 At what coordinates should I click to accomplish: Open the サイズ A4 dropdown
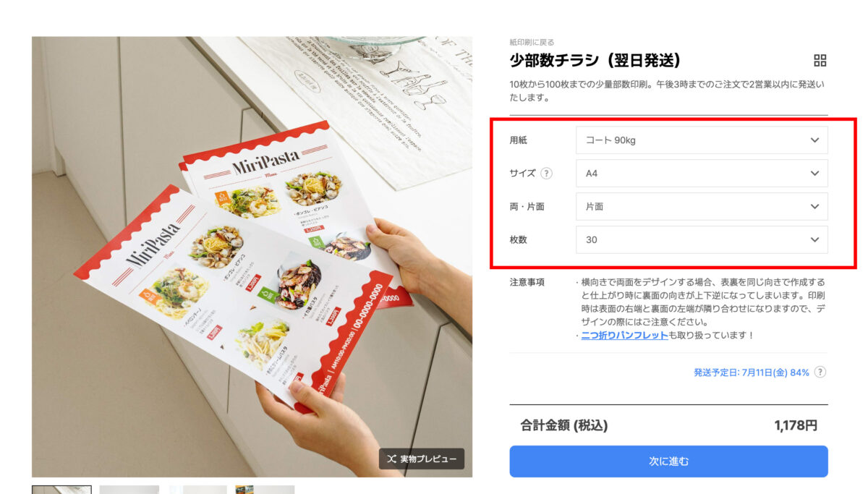tap(702, 174)
